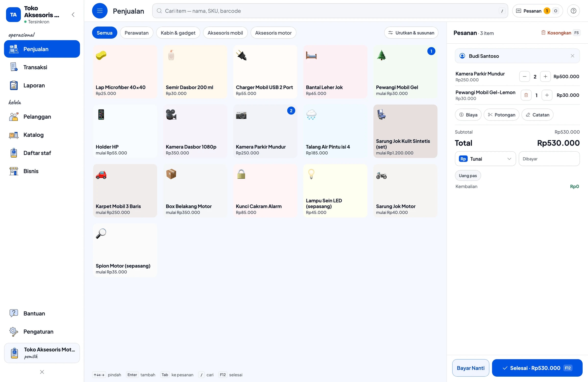The height and width of the screenshot is (382, 588).
Task: Open Transaksi in the sidebar
Action: tap(42, 67)
